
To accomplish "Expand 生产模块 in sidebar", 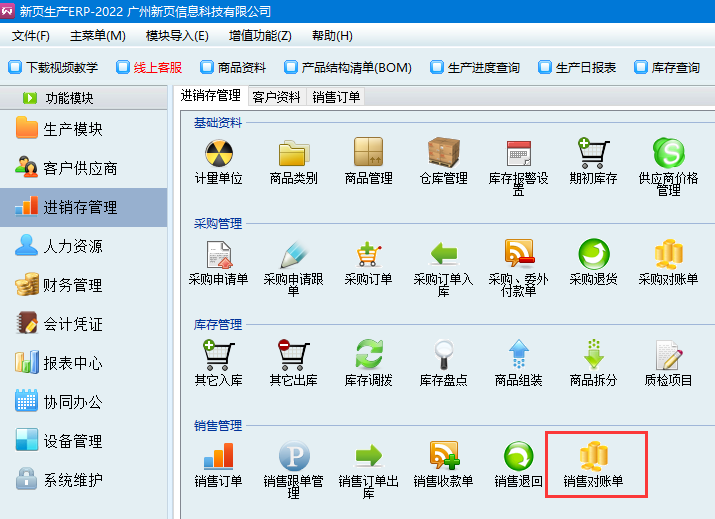I will (x=72, y=129).
